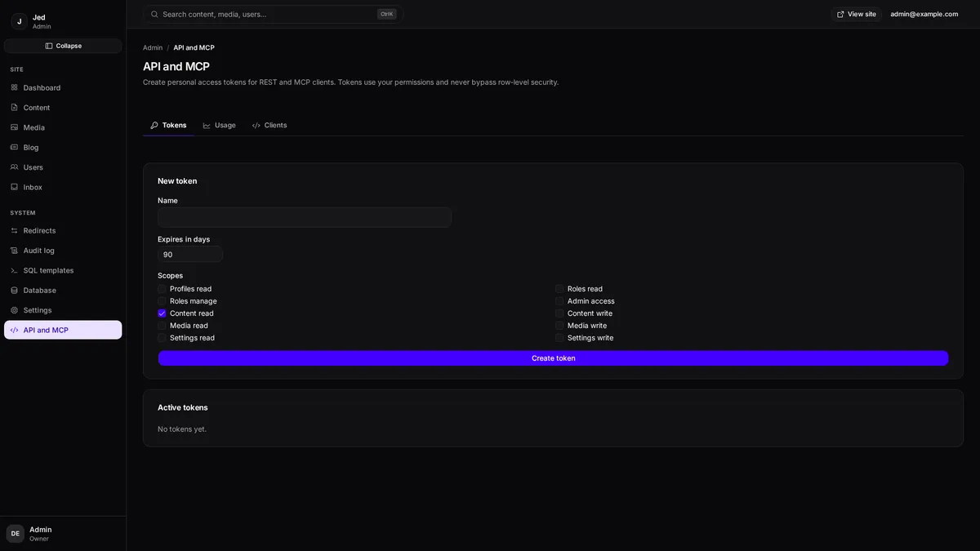Check the Roles read scope

coord(559,289)
